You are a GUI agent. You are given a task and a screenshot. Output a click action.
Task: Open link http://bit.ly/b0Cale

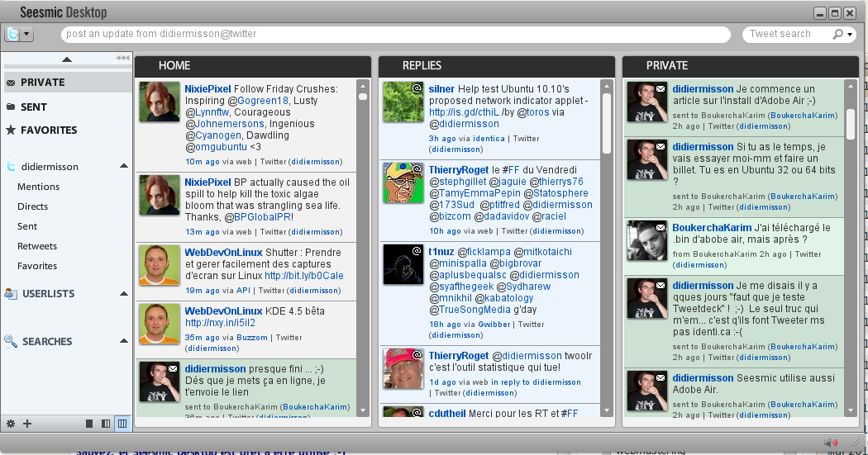pyautogui.click(x=304, y=276)
